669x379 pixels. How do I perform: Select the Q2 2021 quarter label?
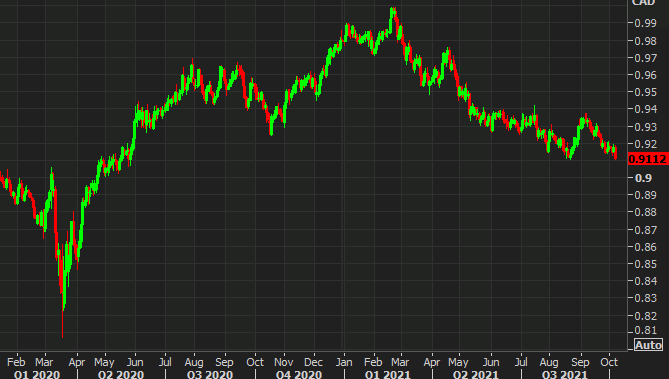[x=476, y=375]
